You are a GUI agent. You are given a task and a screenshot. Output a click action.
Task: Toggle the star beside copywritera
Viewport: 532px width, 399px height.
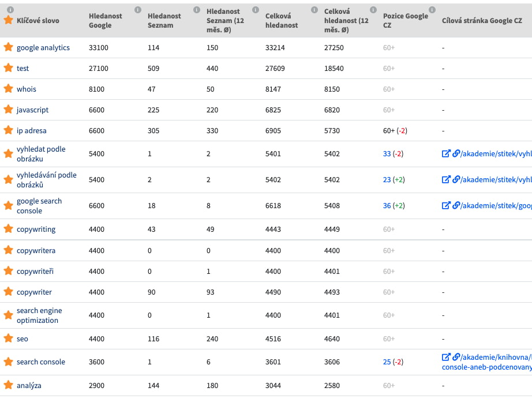[x=8, y=250]
